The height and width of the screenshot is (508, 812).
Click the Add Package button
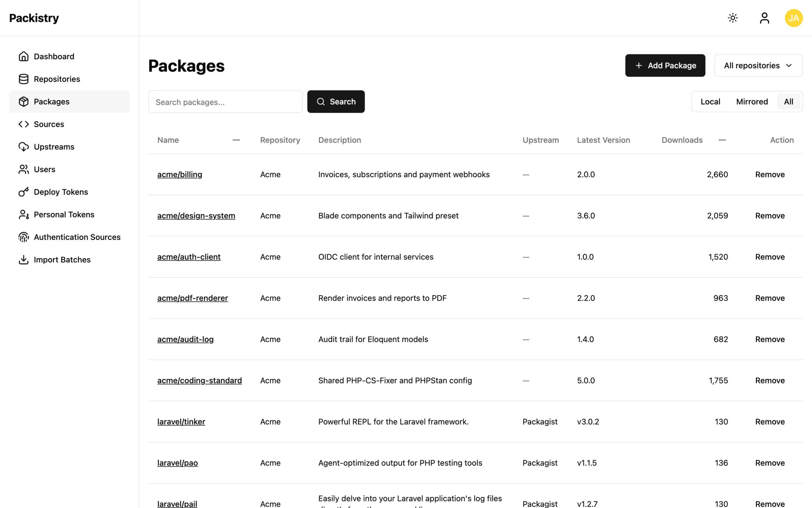(665, 65)
